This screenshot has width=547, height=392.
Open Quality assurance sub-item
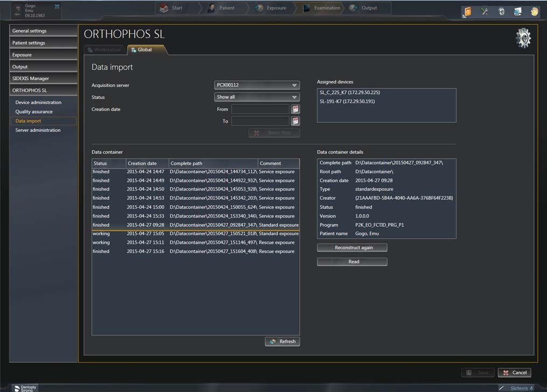tap(34, 111)
